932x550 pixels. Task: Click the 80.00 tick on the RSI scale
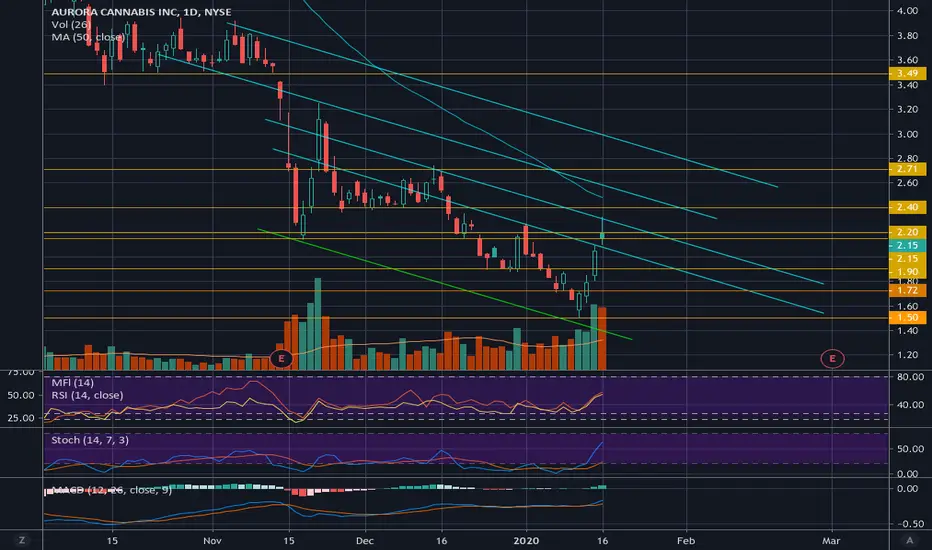pyautogui.click(x=910, y=377)
